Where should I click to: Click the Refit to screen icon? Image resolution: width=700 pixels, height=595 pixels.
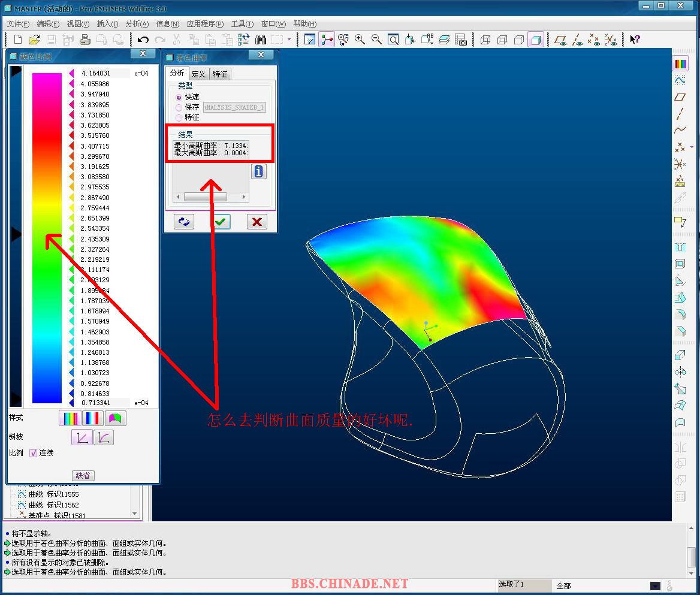393,40
